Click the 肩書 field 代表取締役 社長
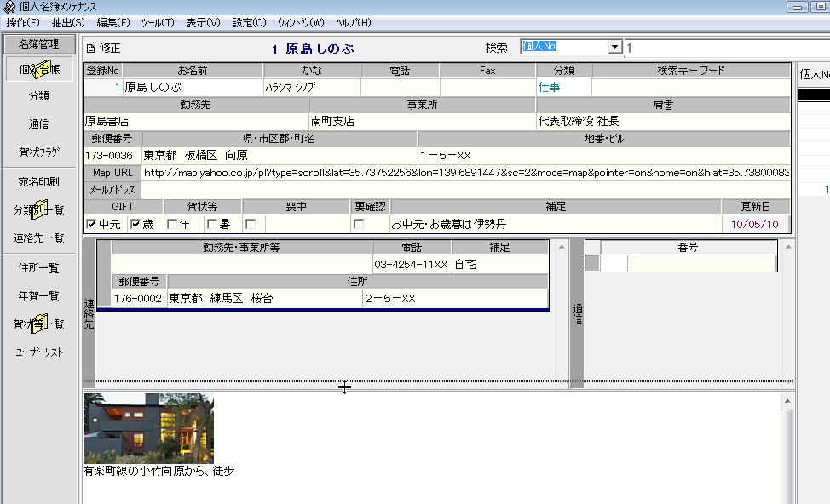Viewport: 830px width, 504px height. click(663, 121)
